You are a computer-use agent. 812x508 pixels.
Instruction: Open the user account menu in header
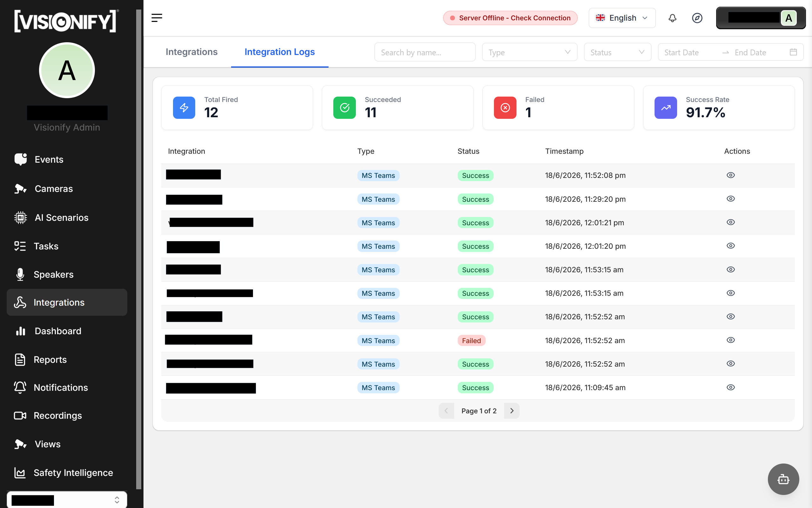[x=760, y=18]
